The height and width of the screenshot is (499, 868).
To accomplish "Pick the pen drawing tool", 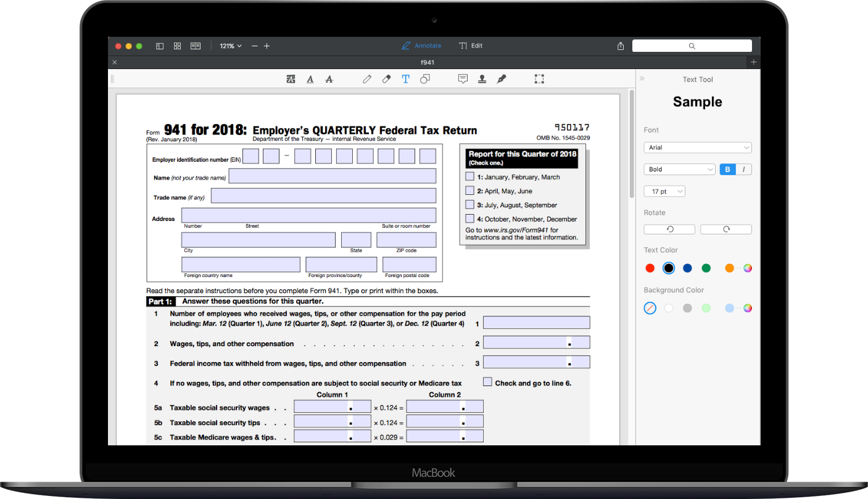I will click(367, 79).
